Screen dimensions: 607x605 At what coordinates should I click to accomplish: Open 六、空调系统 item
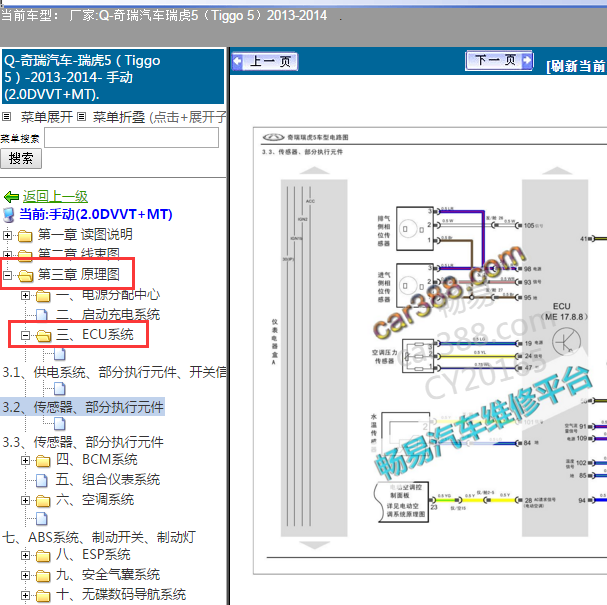pos(95,500)
